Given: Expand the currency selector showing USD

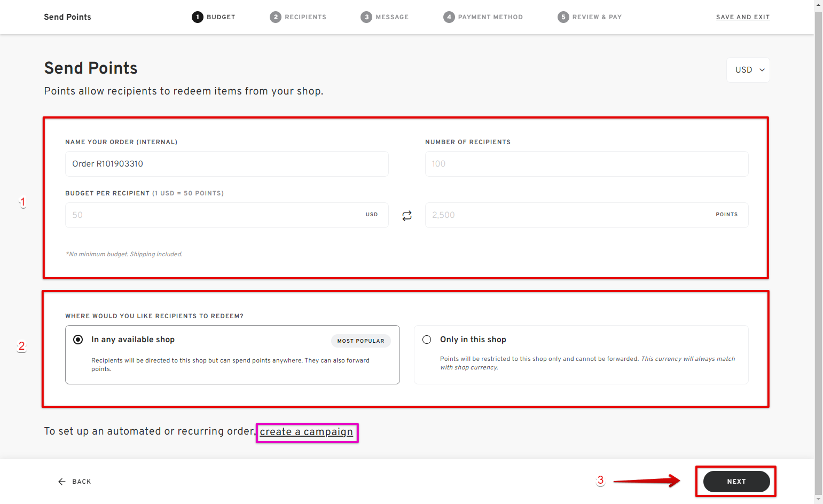Looking at the screenshot, I should (x=748, y=69).
